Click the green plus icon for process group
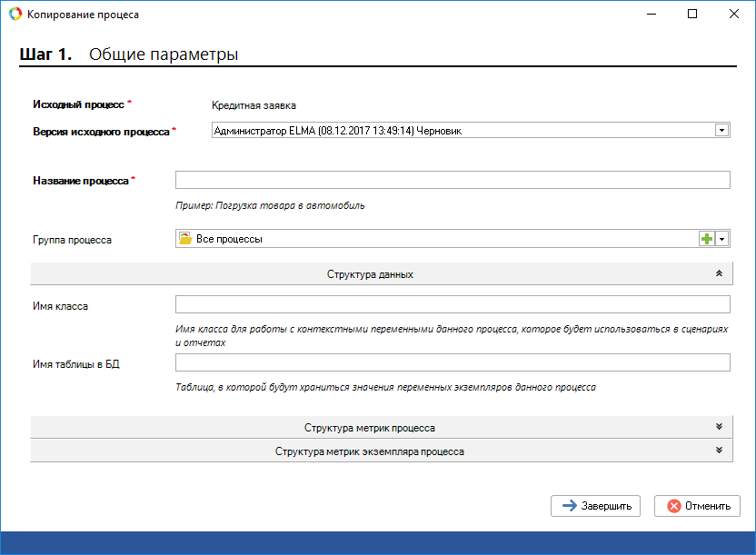Viewport: 756px width, 555px height. 706,239
